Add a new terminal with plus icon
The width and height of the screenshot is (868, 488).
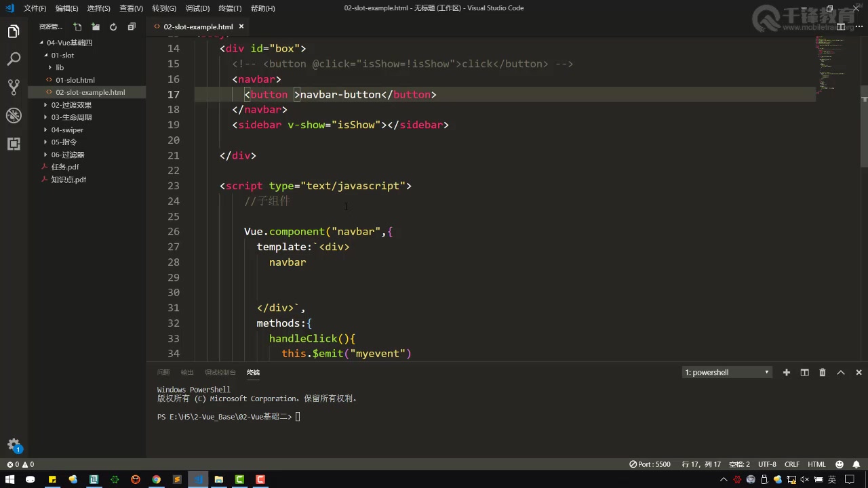tap(787, 372)
